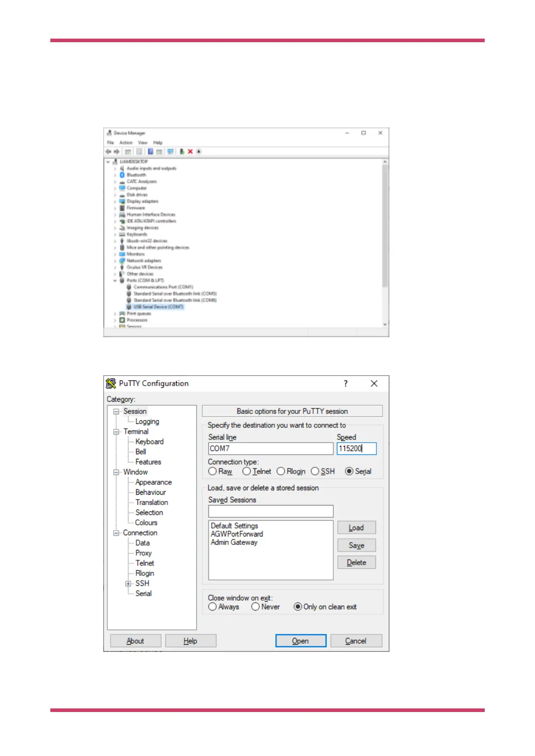Choose Never for close window on exit
Image resolution: width=535 pixels, height=756 pixels.
256,607
